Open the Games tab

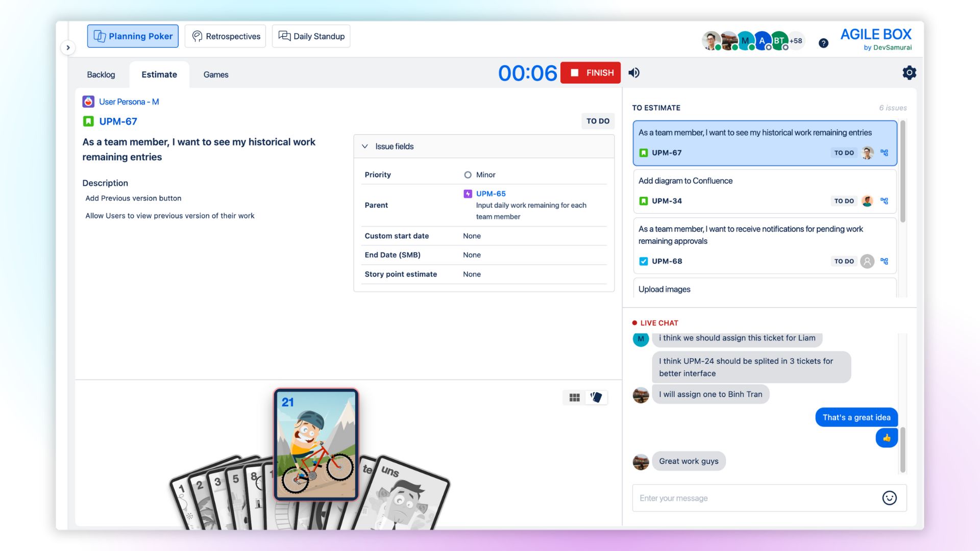[216, 74]
